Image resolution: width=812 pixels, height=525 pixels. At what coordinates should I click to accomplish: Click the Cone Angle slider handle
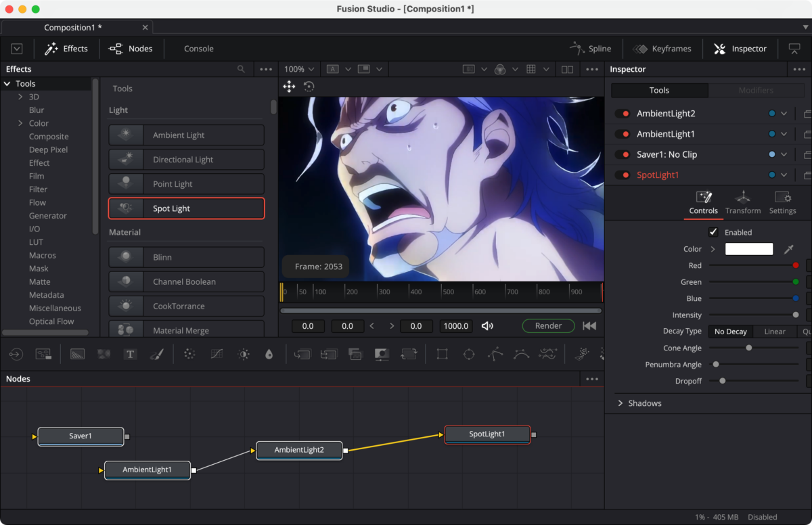[748, 348]
